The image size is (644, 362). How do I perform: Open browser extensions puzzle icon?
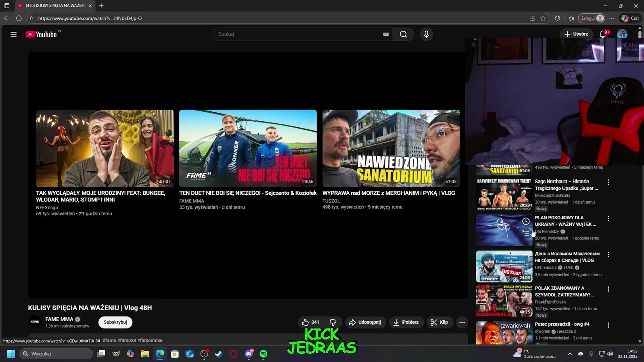[x=557, y=18]
